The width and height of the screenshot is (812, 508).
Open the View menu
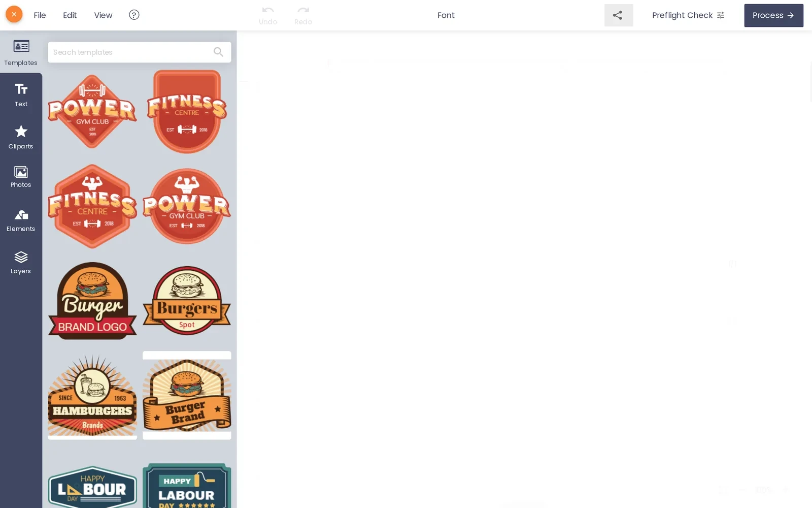tap(103, 15)
